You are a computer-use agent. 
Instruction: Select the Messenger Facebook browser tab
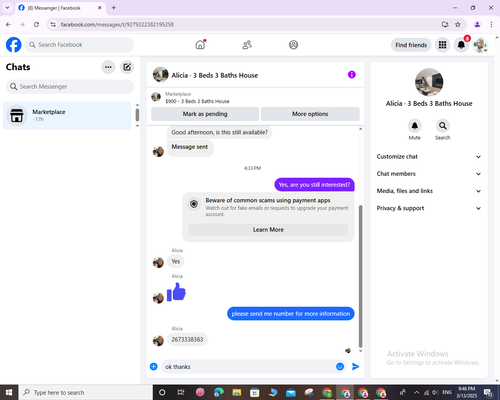[x=60, y=8]
